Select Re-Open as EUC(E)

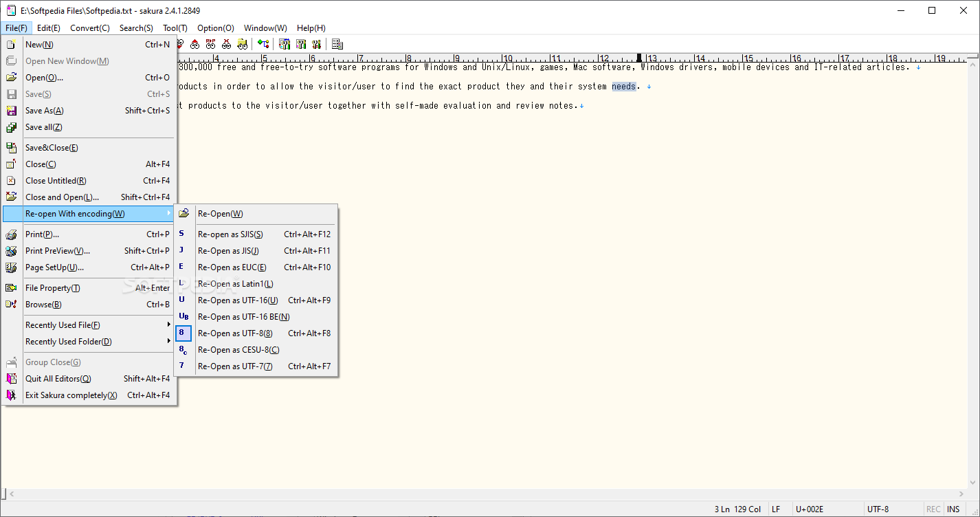tap(256, 267)
